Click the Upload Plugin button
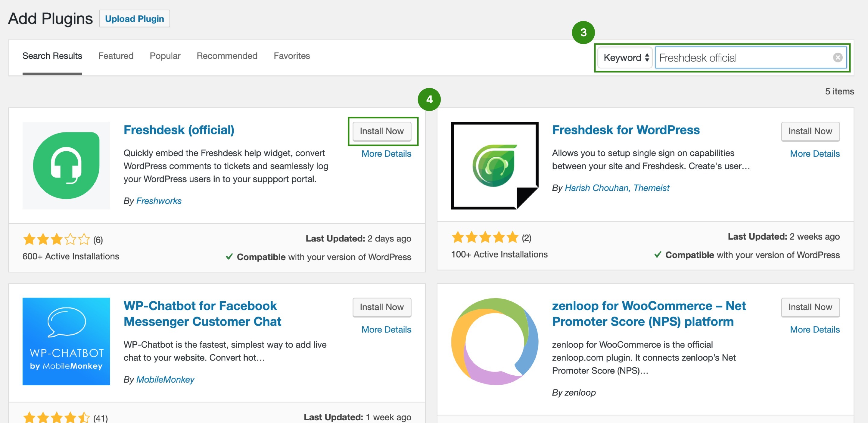Image resolution: width=868 pixels, height=423 pixels. coord(135,19)
